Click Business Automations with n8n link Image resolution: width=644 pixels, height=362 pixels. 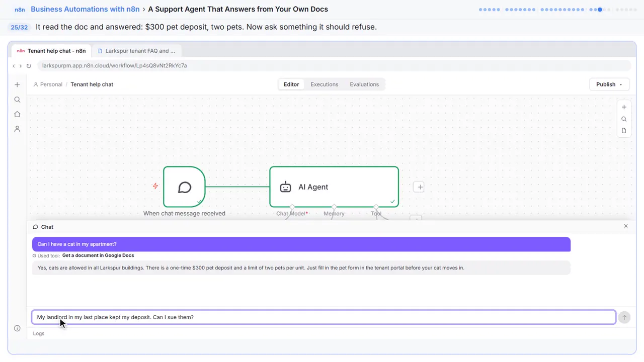tap(85, 9)
